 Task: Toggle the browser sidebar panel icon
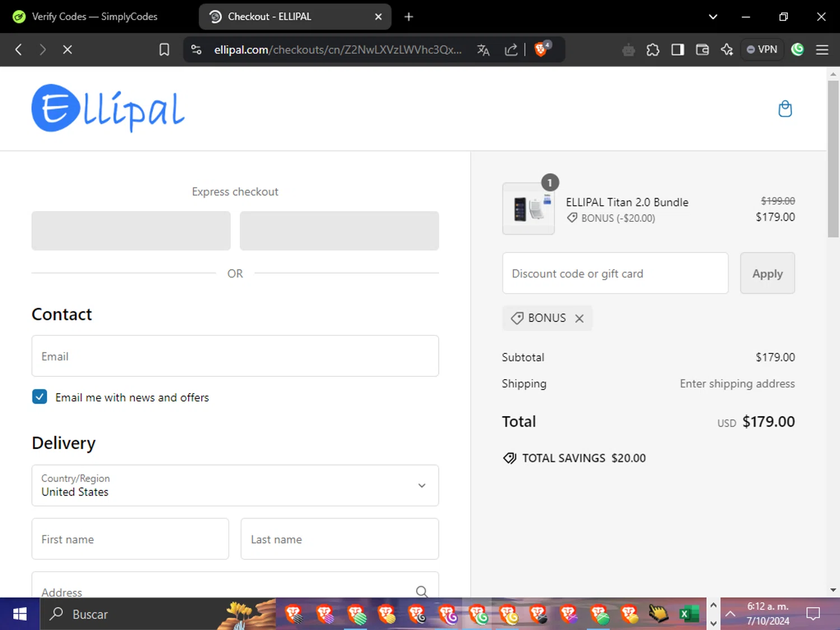678,50
